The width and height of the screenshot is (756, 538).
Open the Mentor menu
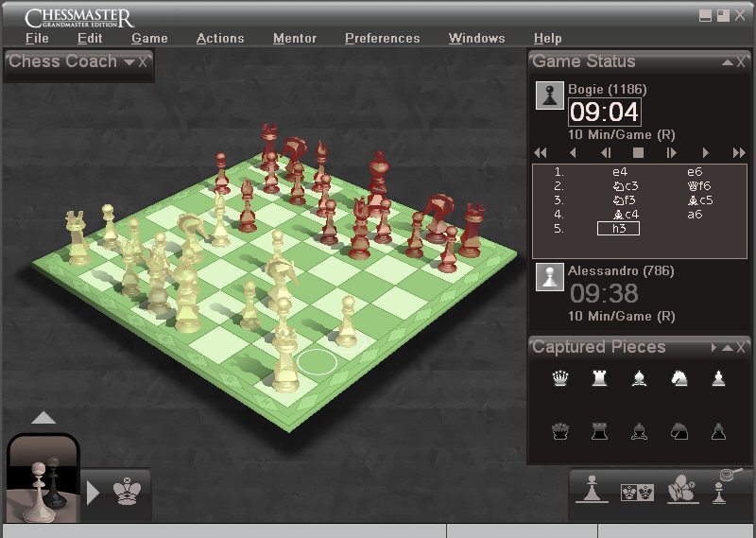[x=295, y=38]
